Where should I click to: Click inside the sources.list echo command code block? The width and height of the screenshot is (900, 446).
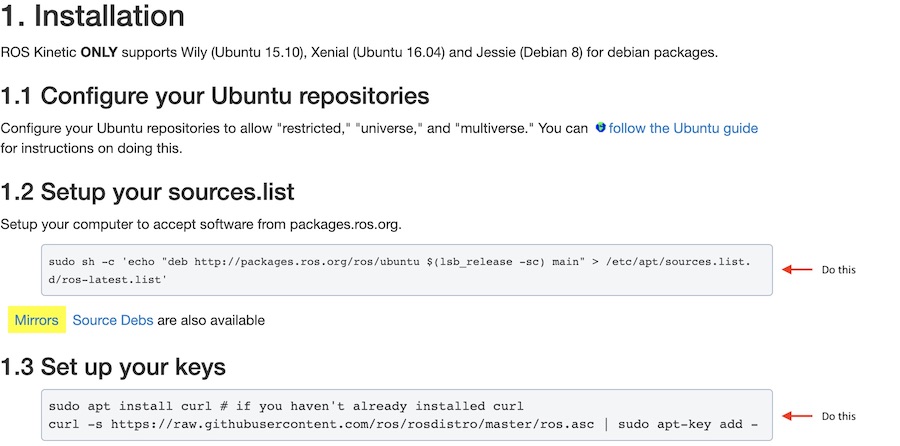(x=400, y=270)
